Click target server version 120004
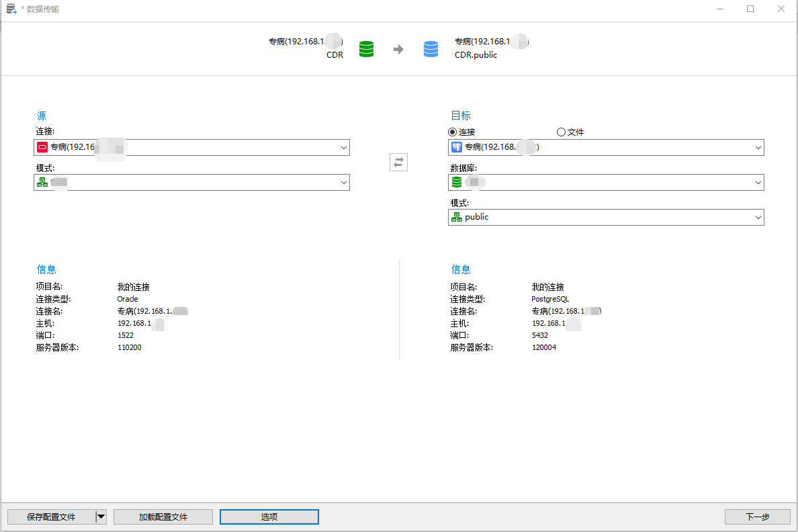Image resolution: width=798 pixels, height=532 pixels. click(544, 347)
